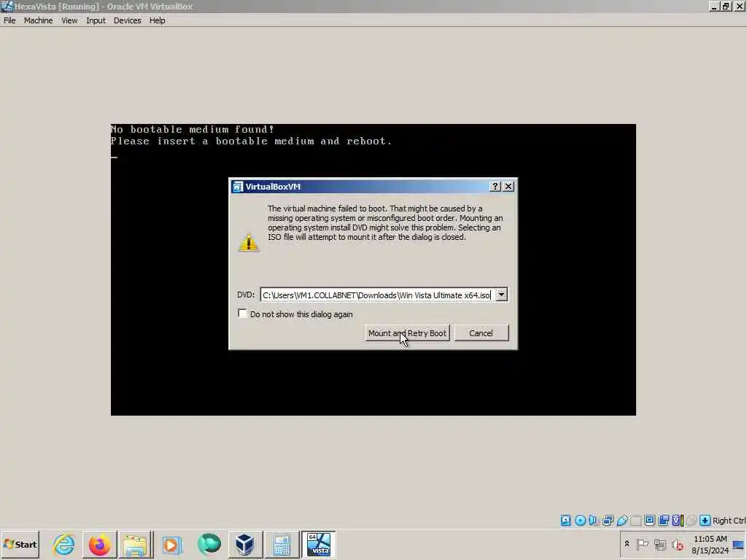The image size is (747, 560).
Task: Close the VirtualBoxVM dialog
Action: click(508, 186)
